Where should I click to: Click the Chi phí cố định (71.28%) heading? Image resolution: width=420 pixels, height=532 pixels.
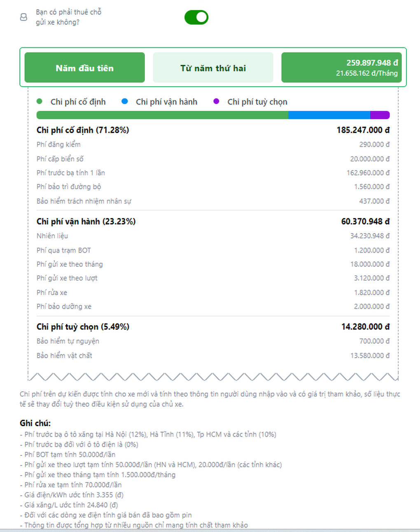(x=83, y=130)
